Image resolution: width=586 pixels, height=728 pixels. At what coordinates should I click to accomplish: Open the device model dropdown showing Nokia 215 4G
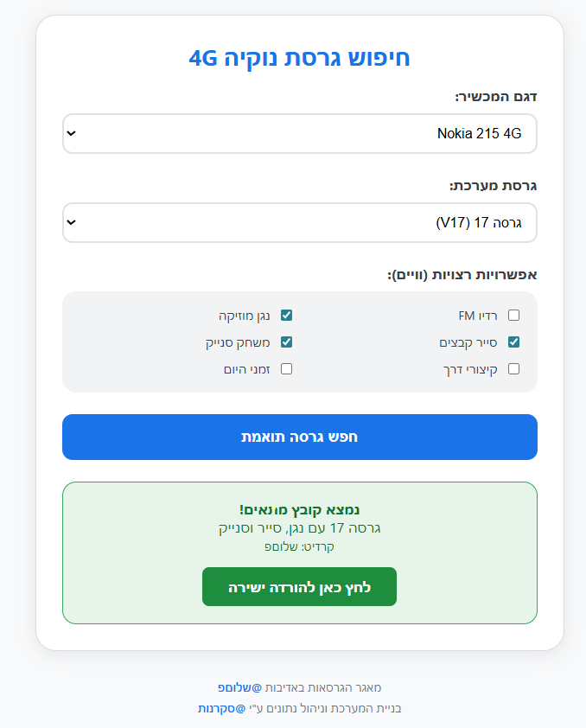pos(299,134)
